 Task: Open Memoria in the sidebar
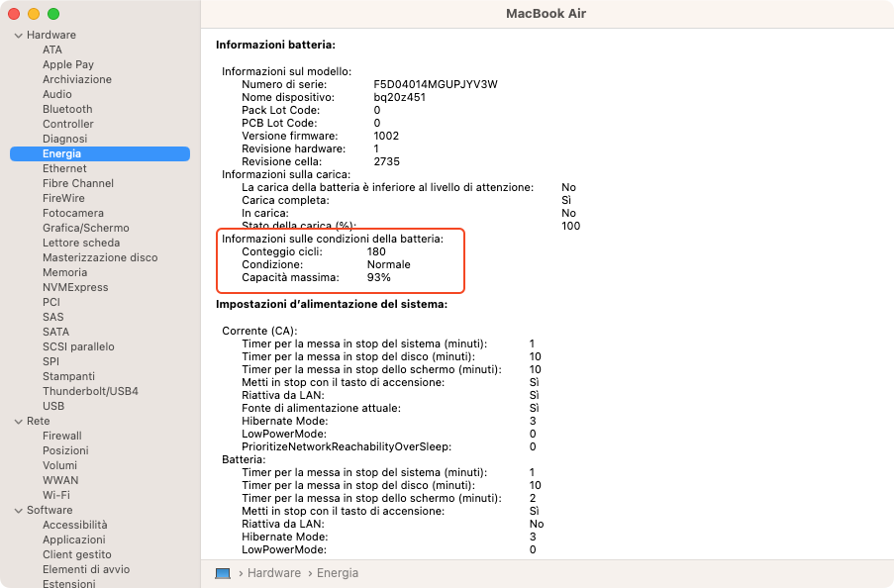click(64, 272)
